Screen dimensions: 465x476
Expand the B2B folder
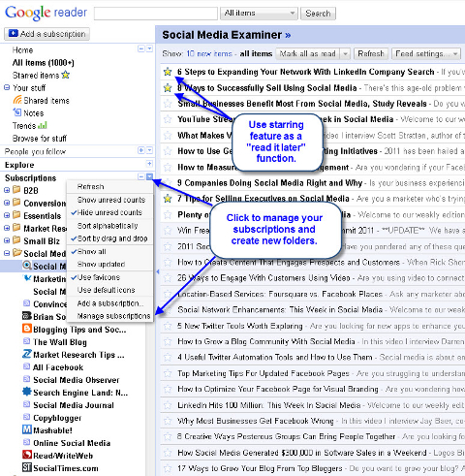click(x=7, y=190)
